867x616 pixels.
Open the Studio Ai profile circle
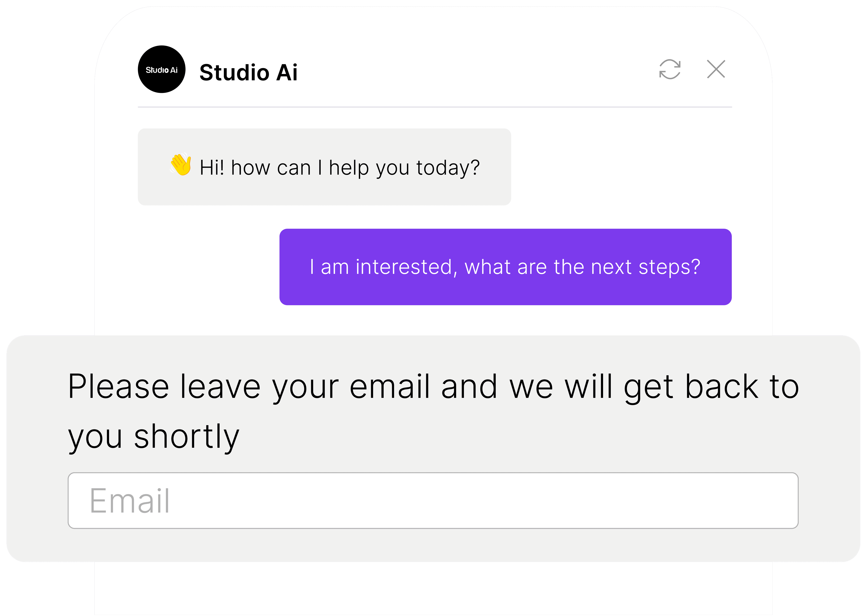pos(162,69)
